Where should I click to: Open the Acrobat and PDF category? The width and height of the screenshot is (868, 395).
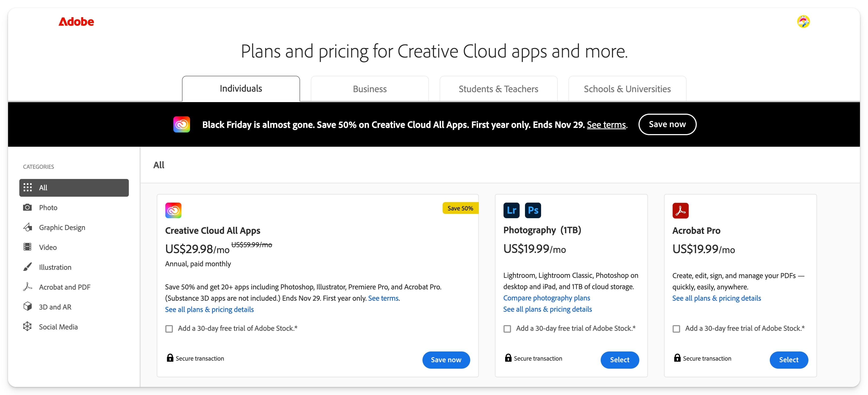click(74, 287)
